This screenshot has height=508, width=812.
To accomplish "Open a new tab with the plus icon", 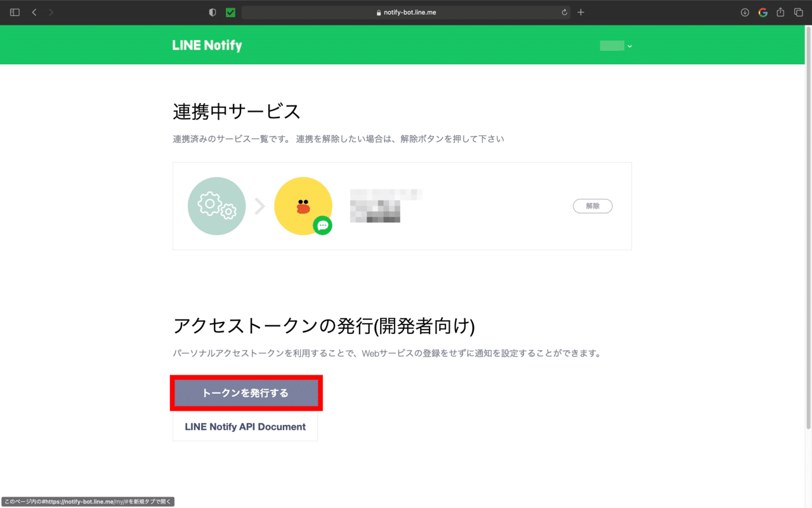I will click(580, 12).
